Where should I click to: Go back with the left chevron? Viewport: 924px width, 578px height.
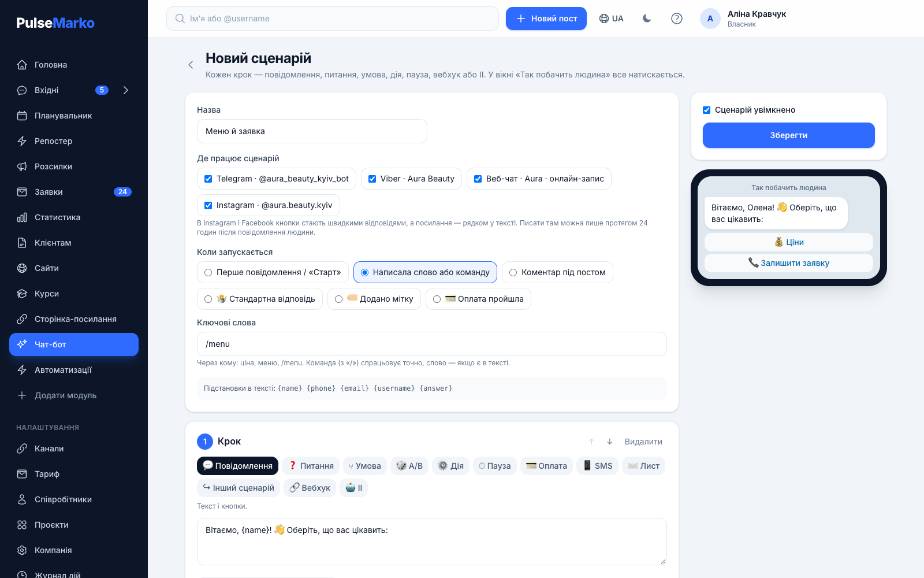click(191, 65)
